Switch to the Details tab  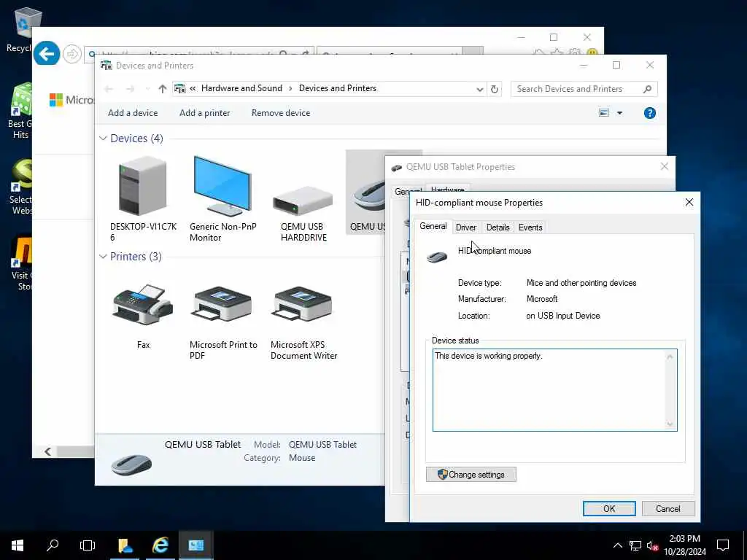498,227
